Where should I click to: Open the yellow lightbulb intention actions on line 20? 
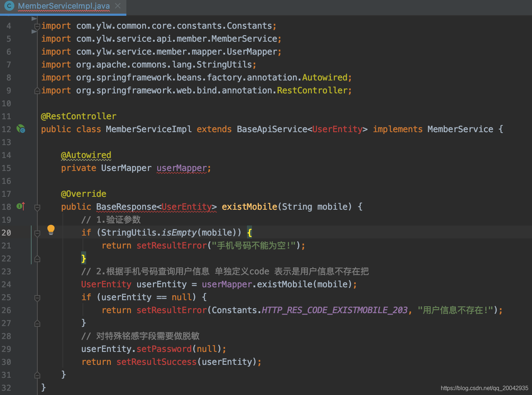coord(51,230)
